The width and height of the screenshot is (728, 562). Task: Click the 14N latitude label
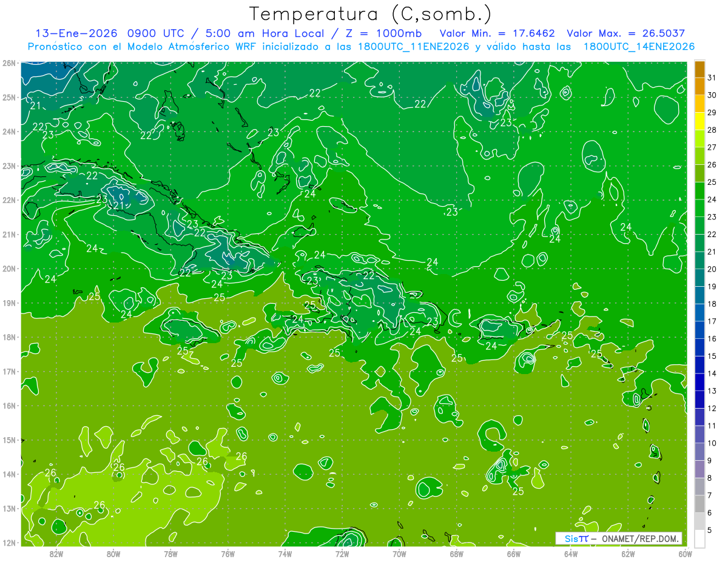(8, 474)
